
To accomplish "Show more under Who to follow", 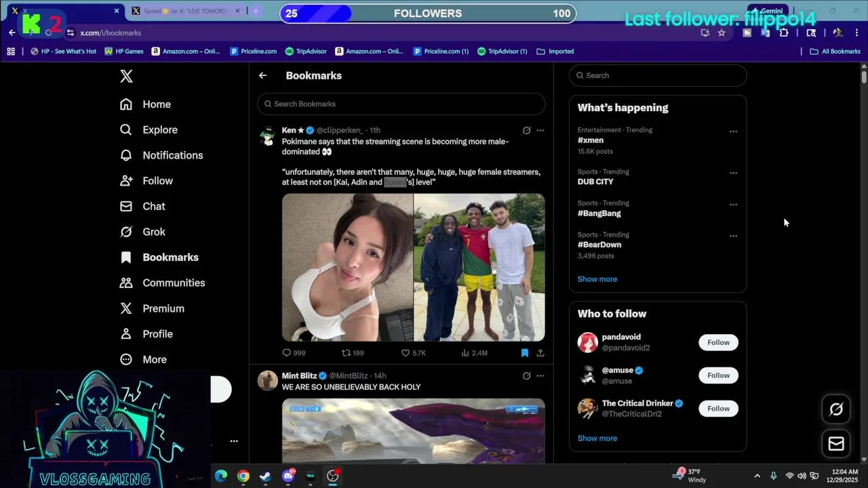I will 597,439.
